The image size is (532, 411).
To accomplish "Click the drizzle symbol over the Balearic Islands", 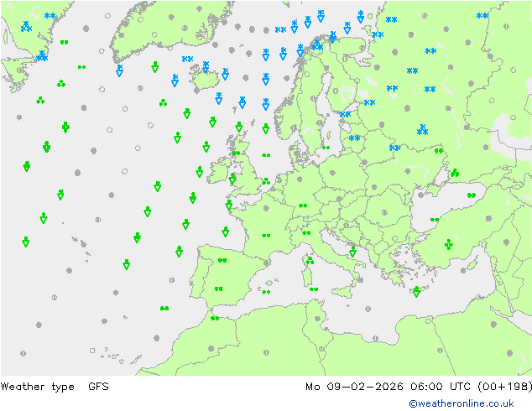I will (266, 292).
